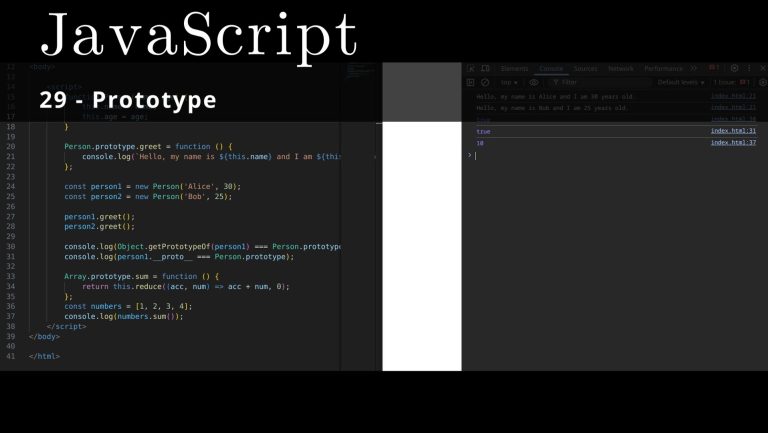The width and height of the screenshot is (768, 433).
Task: Switch to the Elements tab in DevTools
Action: [x=514, y=69]
